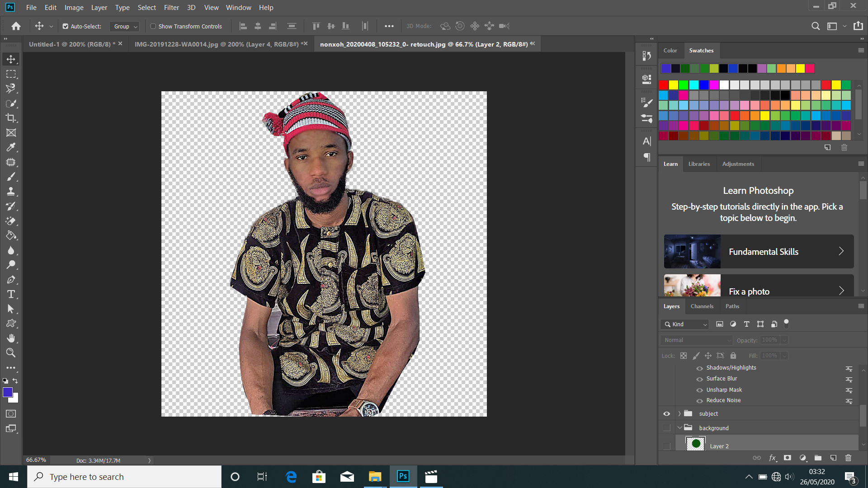The image size is (868, 488).
Task: Show the background group layer
Action: [x=667, y=428]
